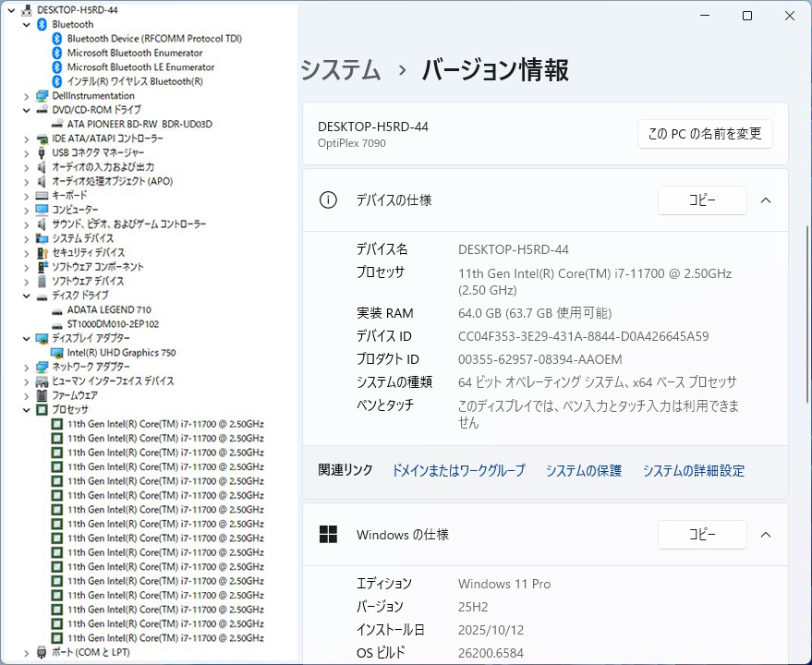Collapse the デバイスの仕様 section chevron

pyautogui.click(x=766, y=200)
